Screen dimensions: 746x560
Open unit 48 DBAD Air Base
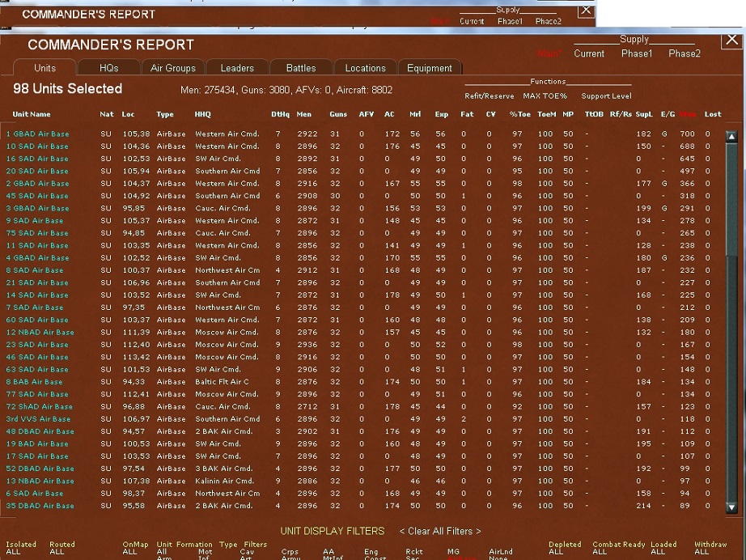40,431
